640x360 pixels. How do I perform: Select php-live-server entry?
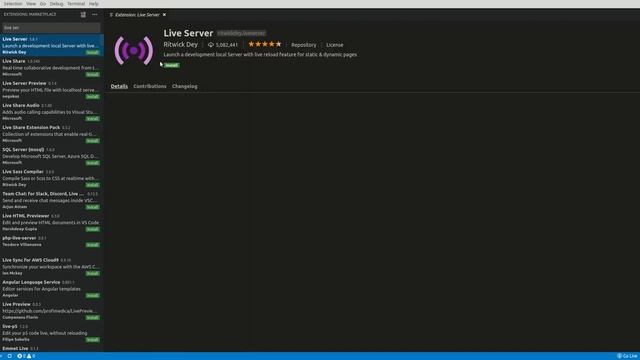click(51, 244)
